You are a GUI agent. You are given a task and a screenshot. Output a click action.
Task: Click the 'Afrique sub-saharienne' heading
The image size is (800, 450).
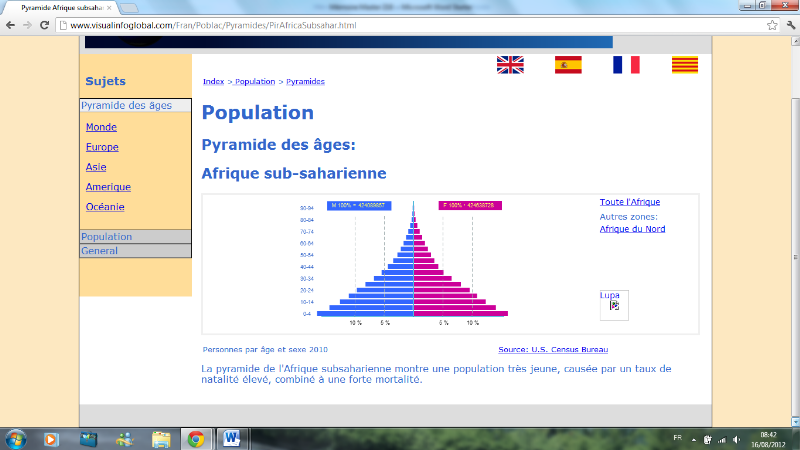294,173
